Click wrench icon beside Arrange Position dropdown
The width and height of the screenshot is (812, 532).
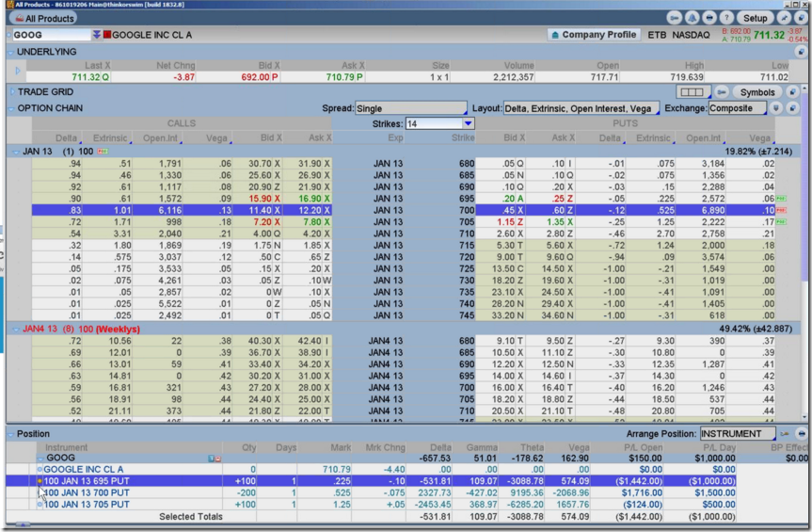coord(785,433)
